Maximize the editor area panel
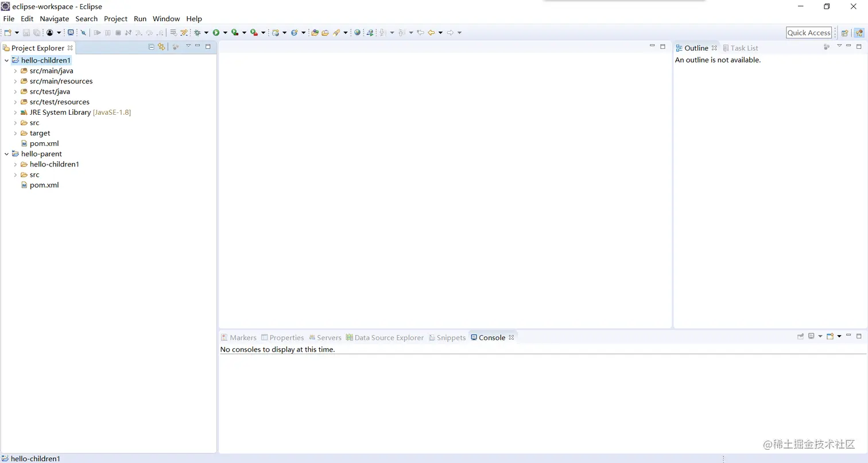 pyautogui.click(x=662, y=46)
